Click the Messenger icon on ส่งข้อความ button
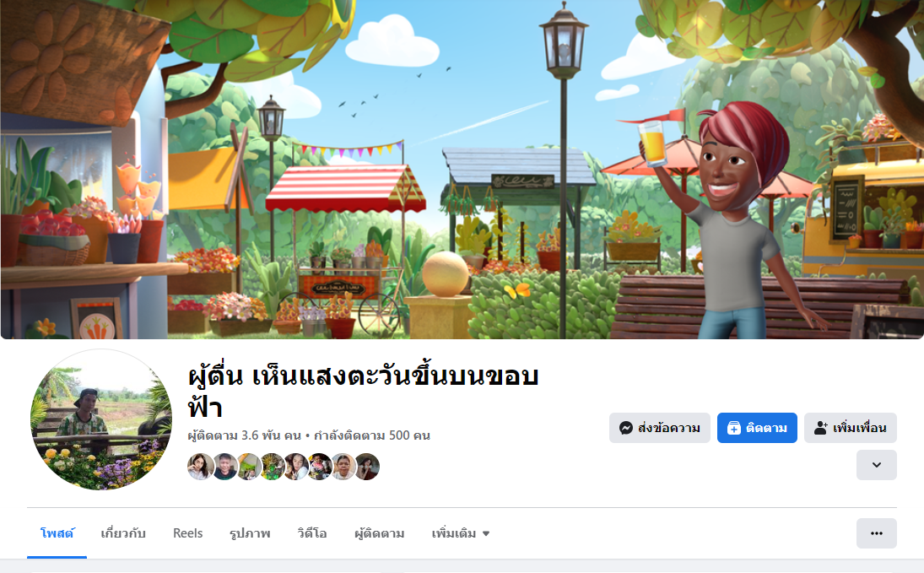This screenshot has width=924, height=573. pyautogui.click(x=626, y=428)
